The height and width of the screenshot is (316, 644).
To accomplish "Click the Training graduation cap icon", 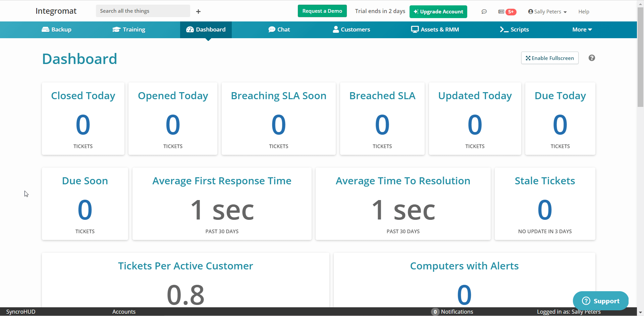I will (116, 29).
